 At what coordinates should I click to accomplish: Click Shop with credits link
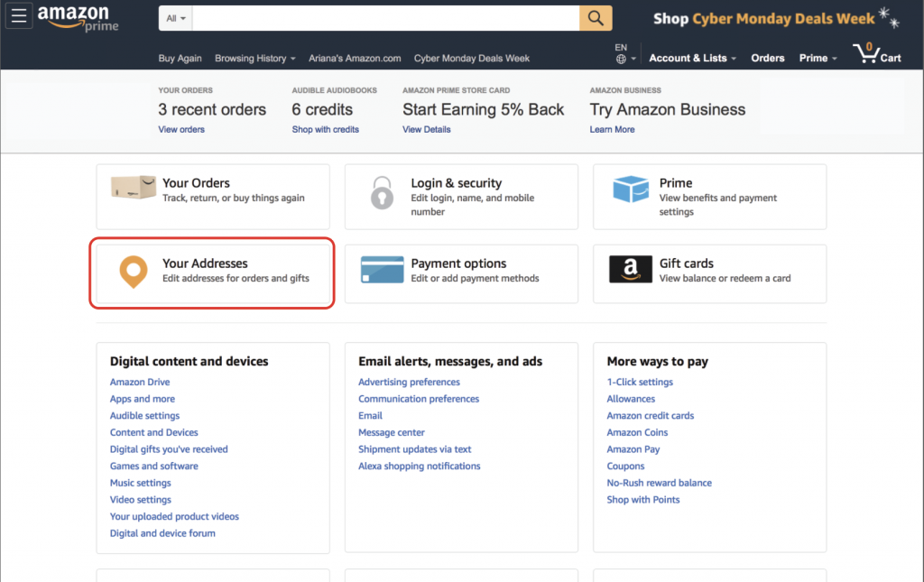pyautogui.click(x=325, y=130)
